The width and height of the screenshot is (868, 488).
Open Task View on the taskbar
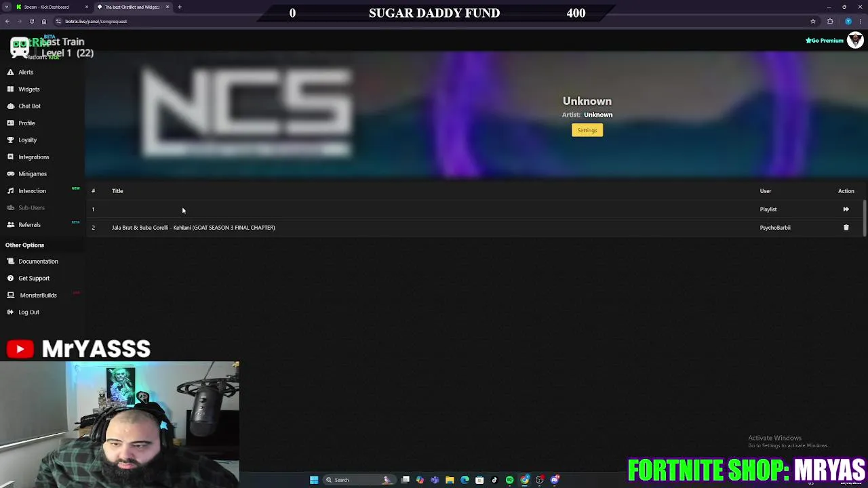tap(406, 480)
